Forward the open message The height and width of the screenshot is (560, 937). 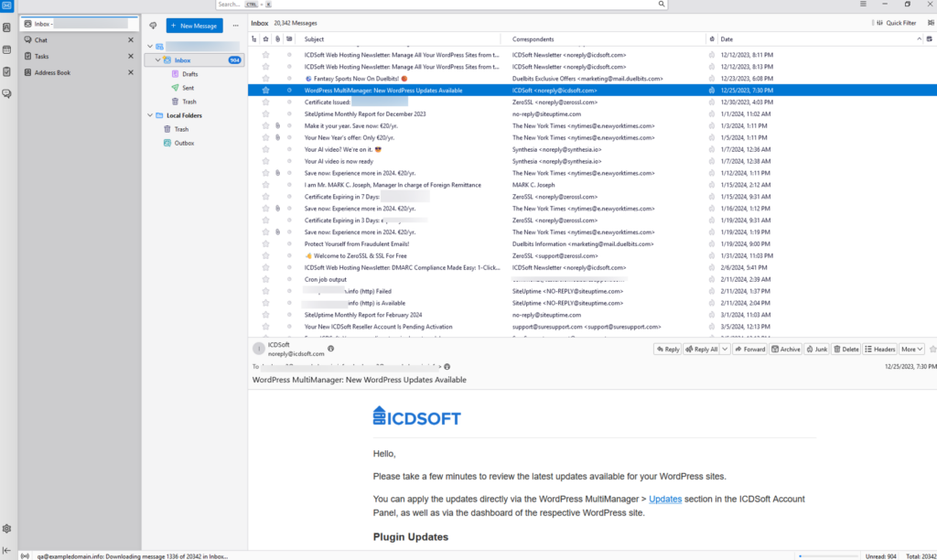[750, 349]
